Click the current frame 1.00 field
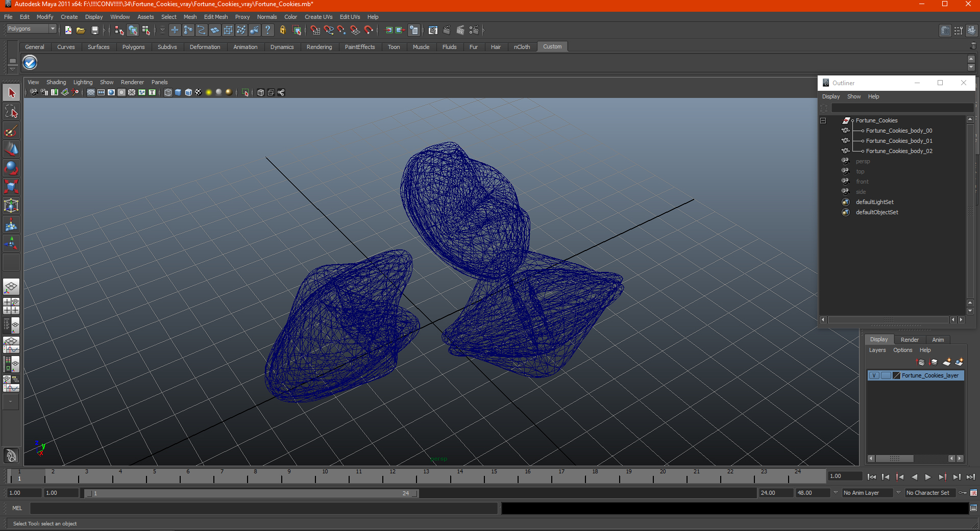Image resolution: width=980 pixels, height=531 pixels. [x=845, y=476]
